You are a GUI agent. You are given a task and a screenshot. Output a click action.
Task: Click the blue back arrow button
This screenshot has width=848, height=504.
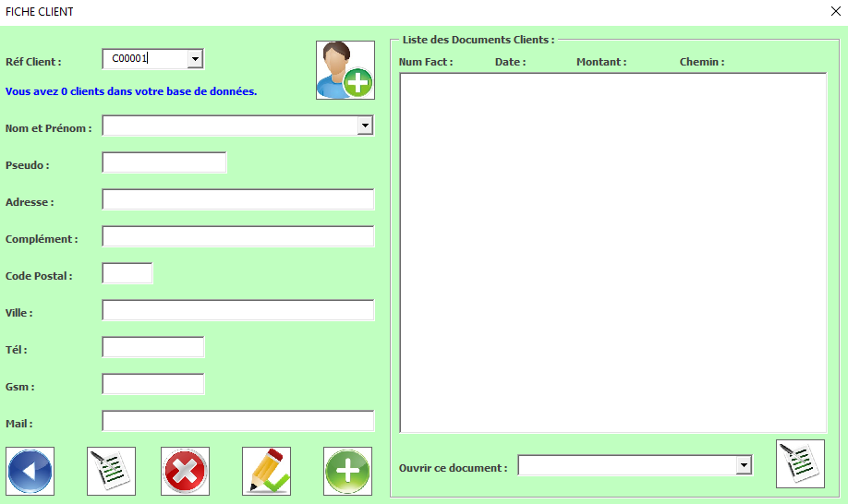click(30, 471)
